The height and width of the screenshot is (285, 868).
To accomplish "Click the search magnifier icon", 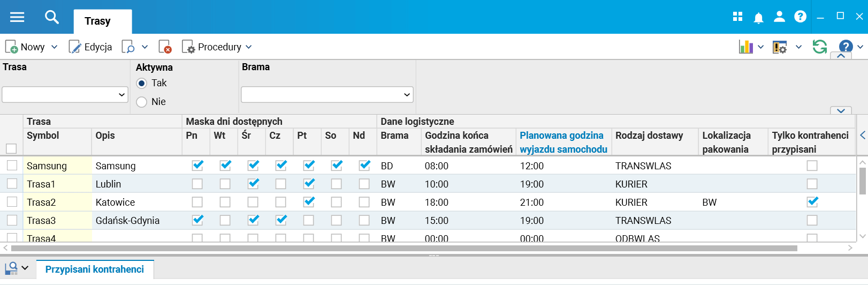I will pos(52,17).
